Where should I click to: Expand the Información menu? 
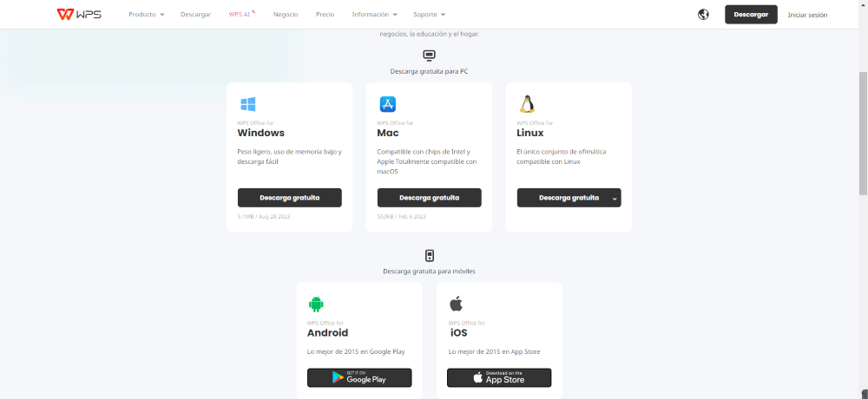(x=374, y=15)
